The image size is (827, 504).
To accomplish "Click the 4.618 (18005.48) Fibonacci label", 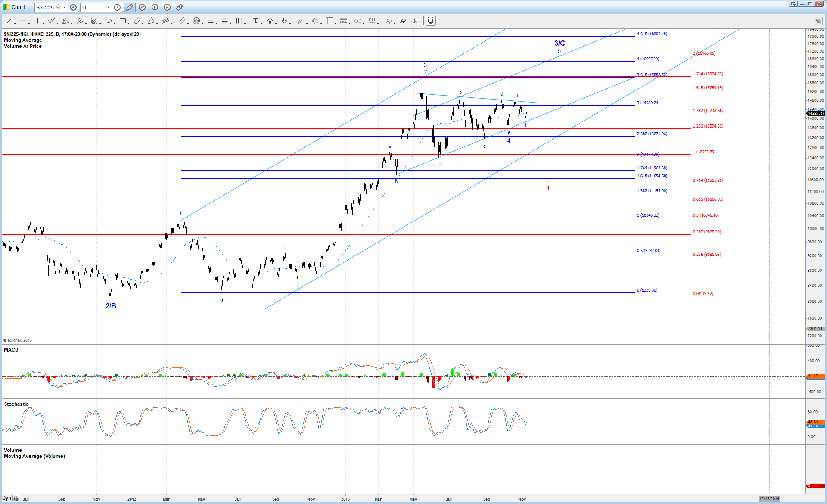I will coord(652,34).
